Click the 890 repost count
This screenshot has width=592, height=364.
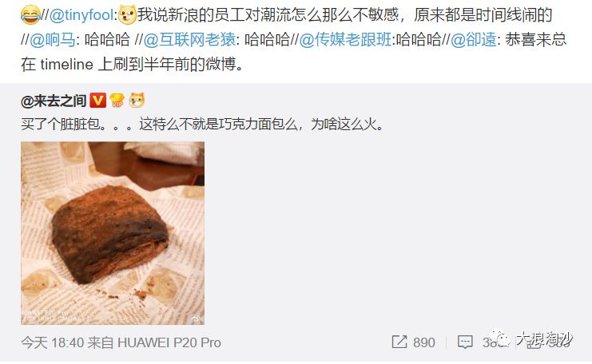pyautogui.click(x=424, y=342)
